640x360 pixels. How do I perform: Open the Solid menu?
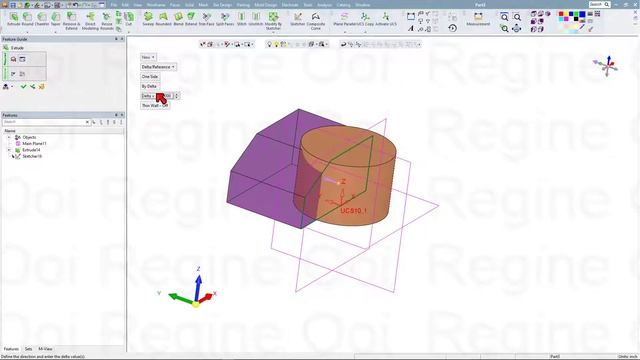[x=189, y=5]
